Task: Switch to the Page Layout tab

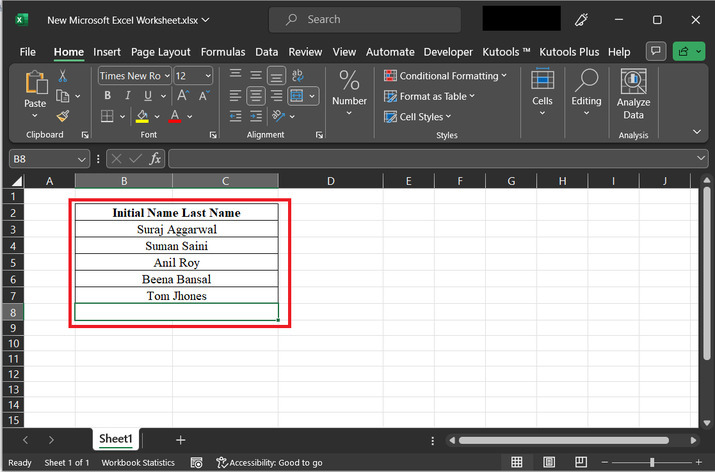Action: click(x=160, y=52)
